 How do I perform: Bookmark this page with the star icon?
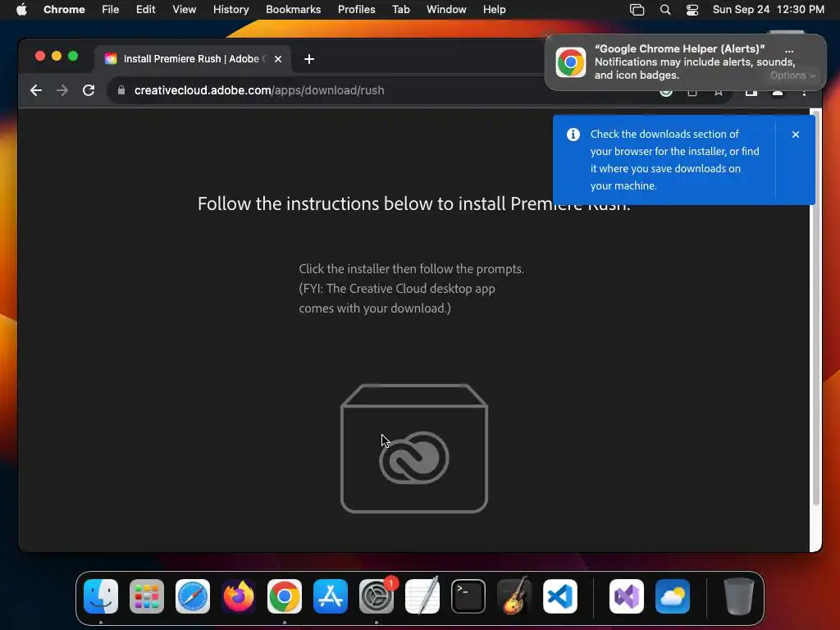click(719, 92)
